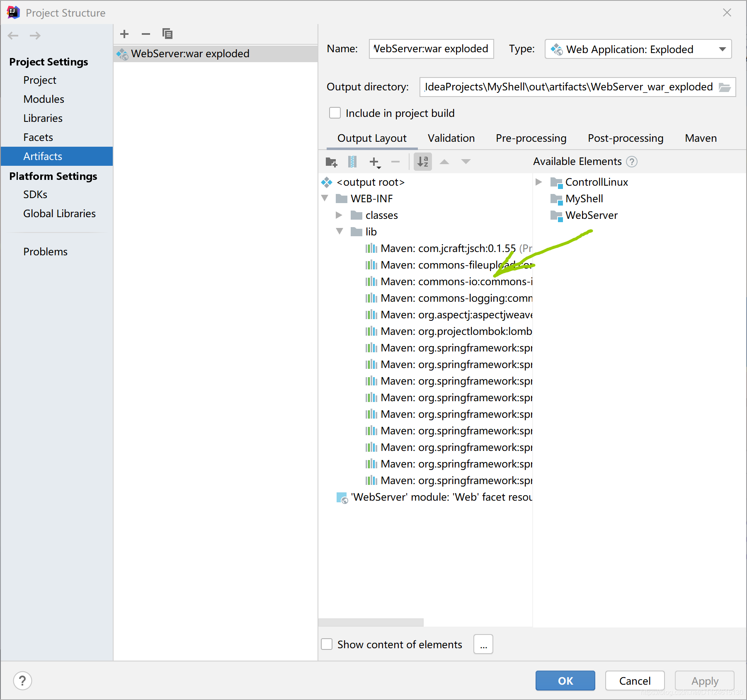Select Modules in the sidebar

click(x=57, y=99)
